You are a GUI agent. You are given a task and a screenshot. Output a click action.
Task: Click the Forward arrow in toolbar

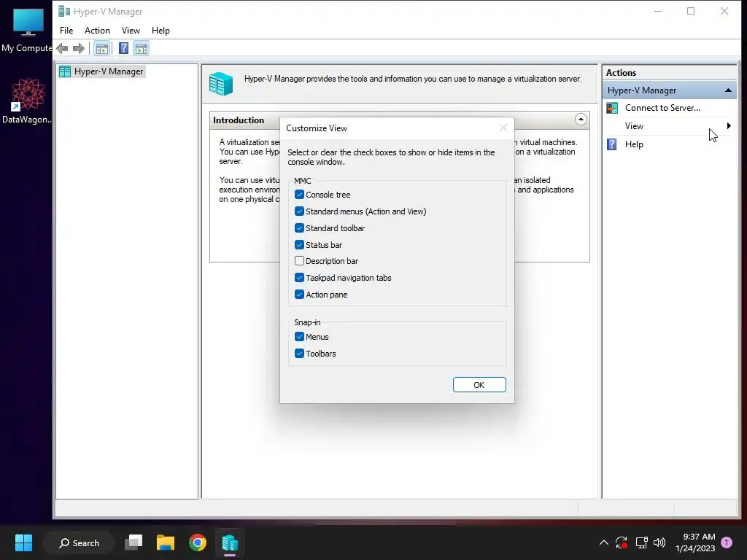(79, 48)
